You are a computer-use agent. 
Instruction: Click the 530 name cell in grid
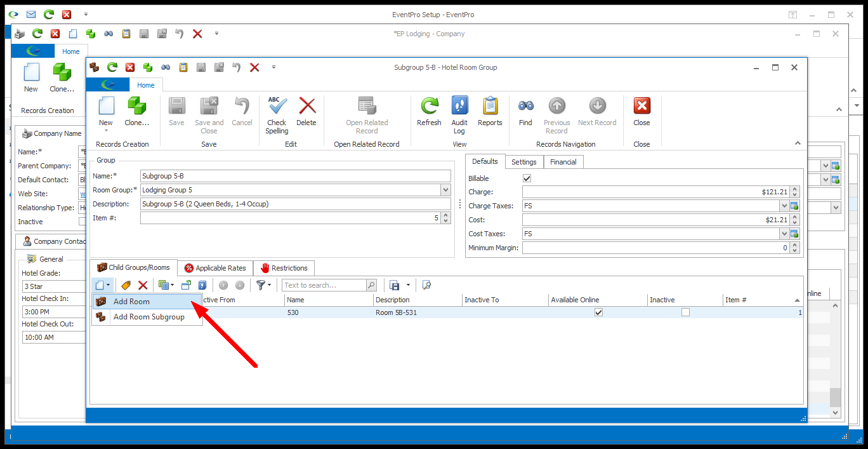329,312
